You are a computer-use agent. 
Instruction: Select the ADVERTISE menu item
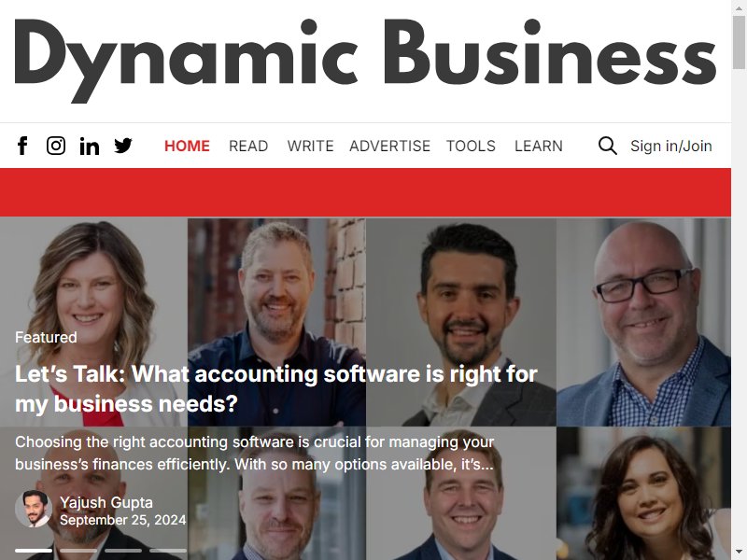(389, 146)
